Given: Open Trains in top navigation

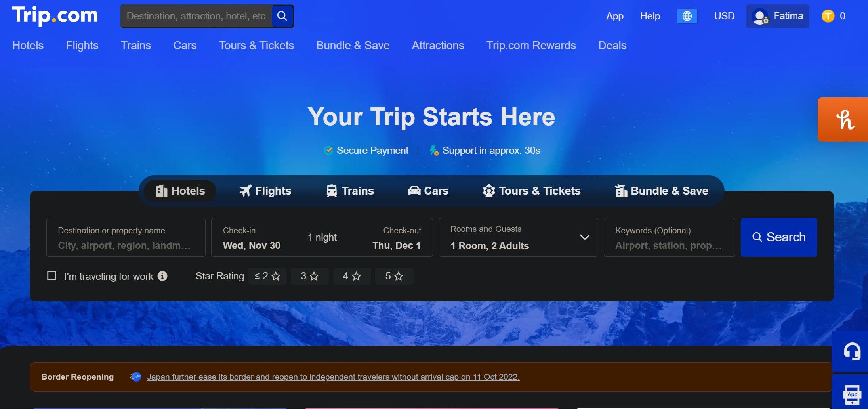Looking at the screenshot, I should pyautogui.click(x=136, y=46).
